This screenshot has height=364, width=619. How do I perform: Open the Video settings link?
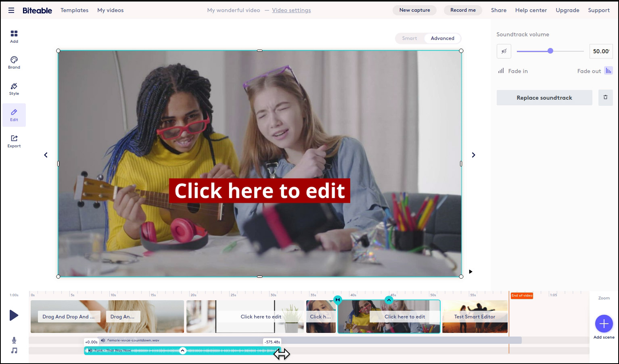[x=291, y=10]
